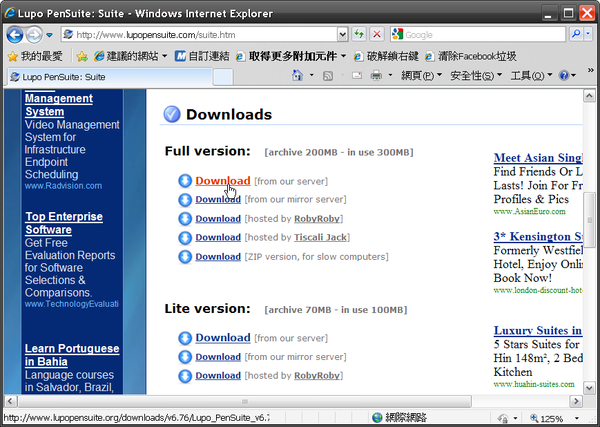Open the www.Radvision.com sidebar link

pyautogui.click(x=63, y=186)
